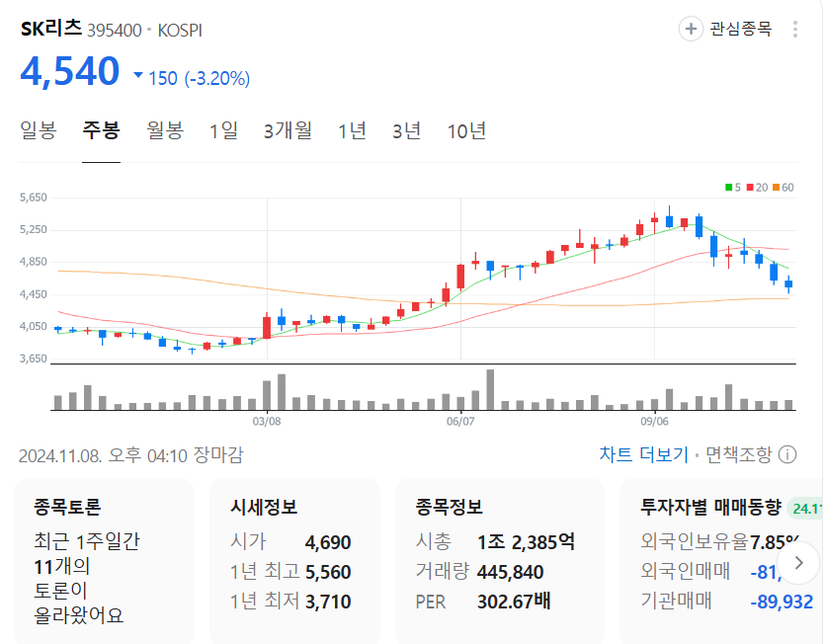This screenshot has height=644, width=827.
Task: Add SK리츠 to watchlist with plus icon
Action: (691, 29)
